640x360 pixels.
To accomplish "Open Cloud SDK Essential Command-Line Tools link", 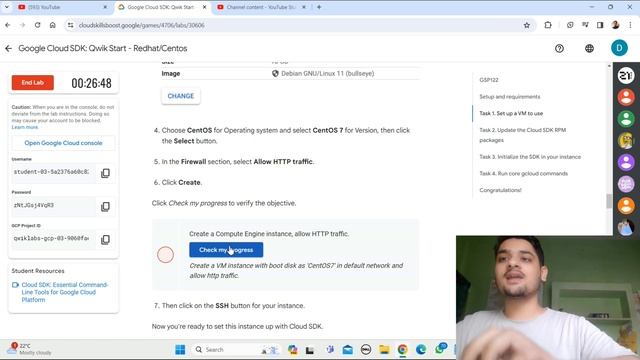I will 64,292.
